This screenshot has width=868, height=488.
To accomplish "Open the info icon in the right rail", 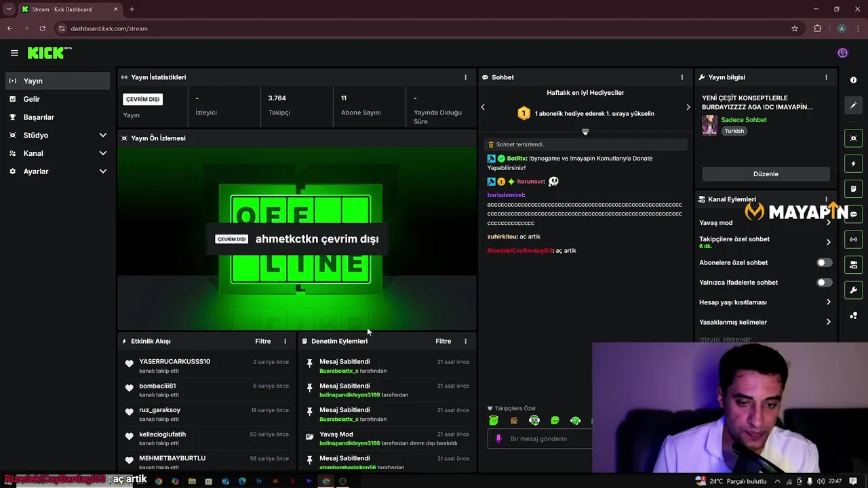I will 853,80.
